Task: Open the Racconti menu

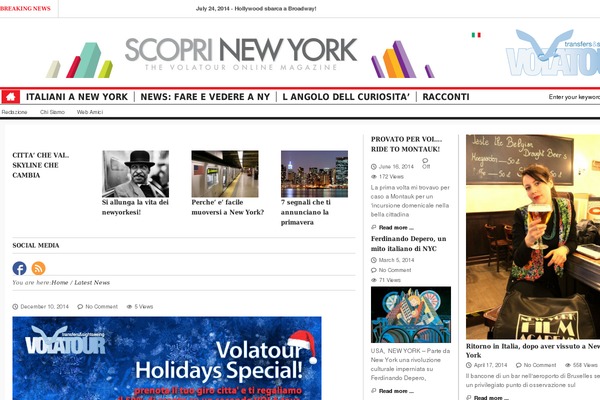Action: pos(446,97)
